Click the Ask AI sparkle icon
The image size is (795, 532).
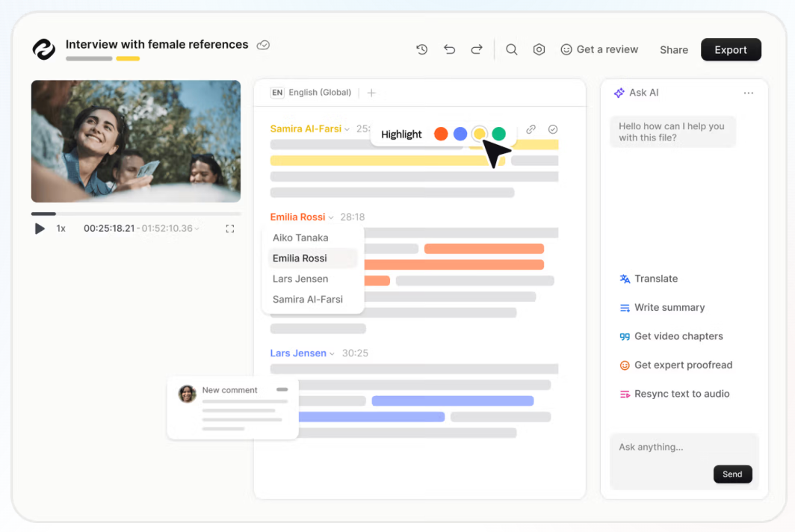coord(619,93)
